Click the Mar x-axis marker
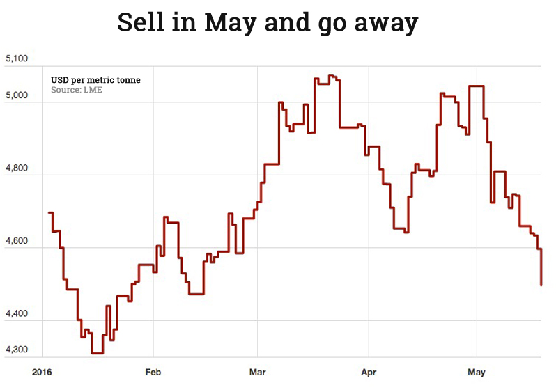 (258, 373)
